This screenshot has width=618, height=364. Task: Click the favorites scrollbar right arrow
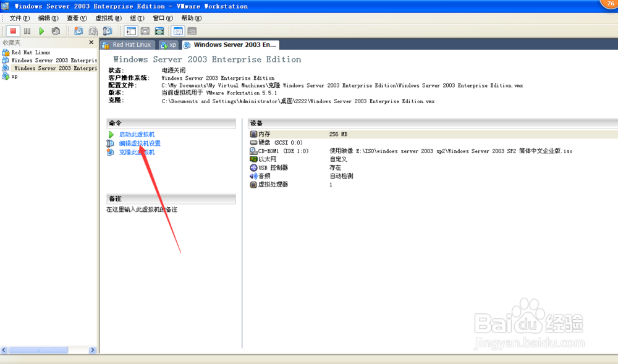[93, 350]
